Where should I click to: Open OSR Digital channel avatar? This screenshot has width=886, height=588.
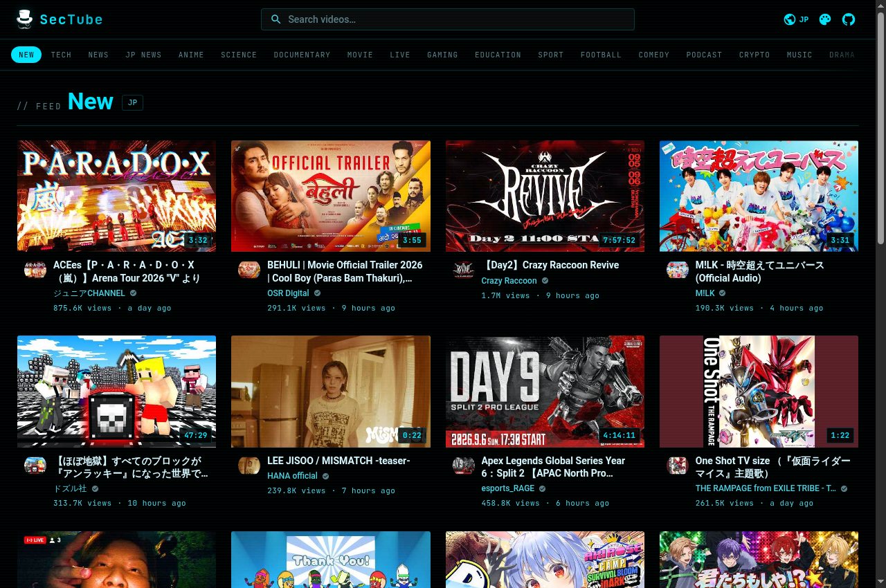click(249, 270)
